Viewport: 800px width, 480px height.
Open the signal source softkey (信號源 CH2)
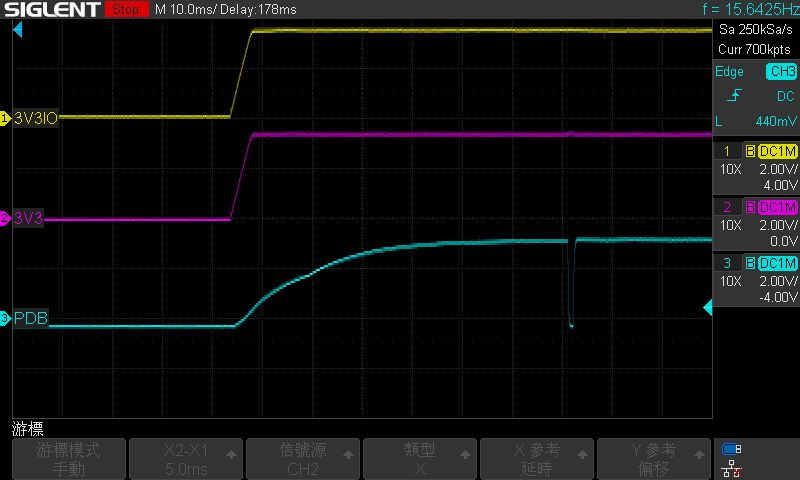pos(303,459)
